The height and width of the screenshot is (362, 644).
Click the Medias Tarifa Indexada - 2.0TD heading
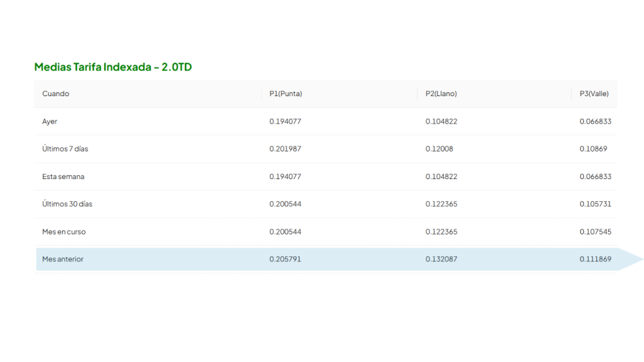pyautogui.click(x=113, y=67)
